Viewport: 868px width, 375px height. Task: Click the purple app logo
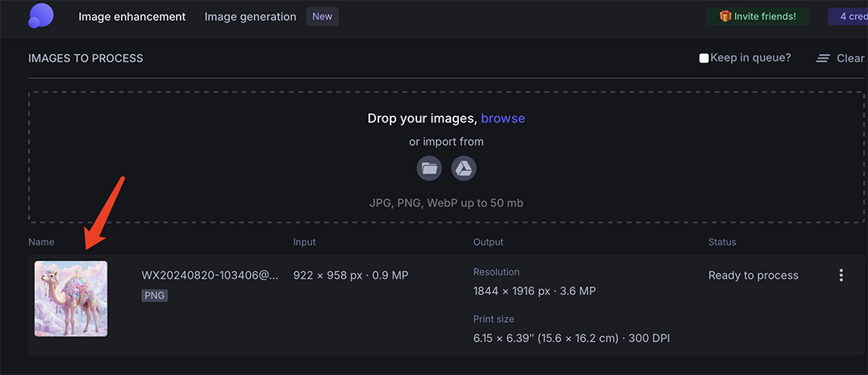[x=40, y=16]
